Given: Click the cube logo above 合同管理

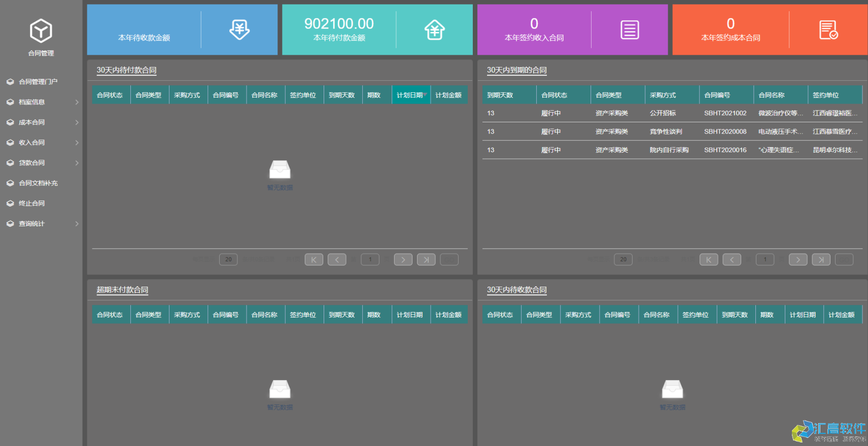Looking at the screenshot, I should [x=41, y=31].
